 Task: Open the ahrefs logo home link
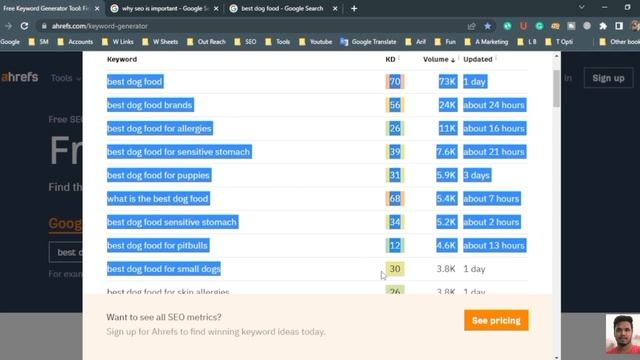(x=20, y=77)
